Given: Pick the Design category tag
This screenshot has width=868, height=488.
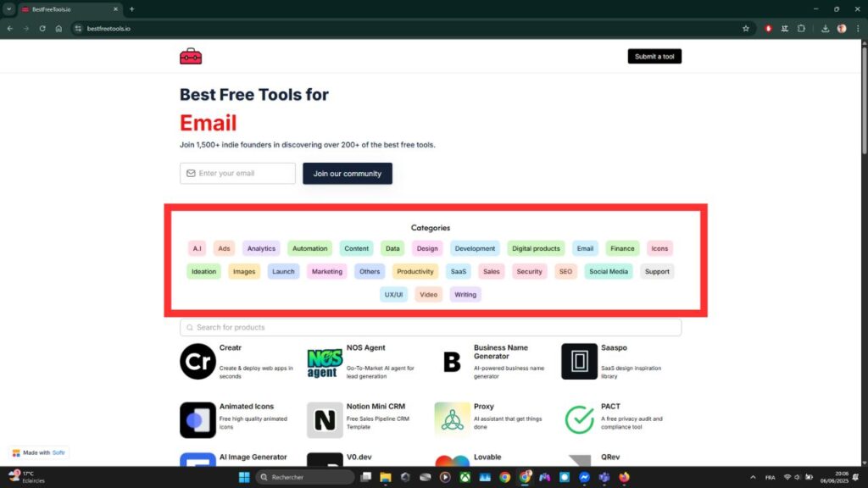Looking at the screenshot, I should pos(427,248).
